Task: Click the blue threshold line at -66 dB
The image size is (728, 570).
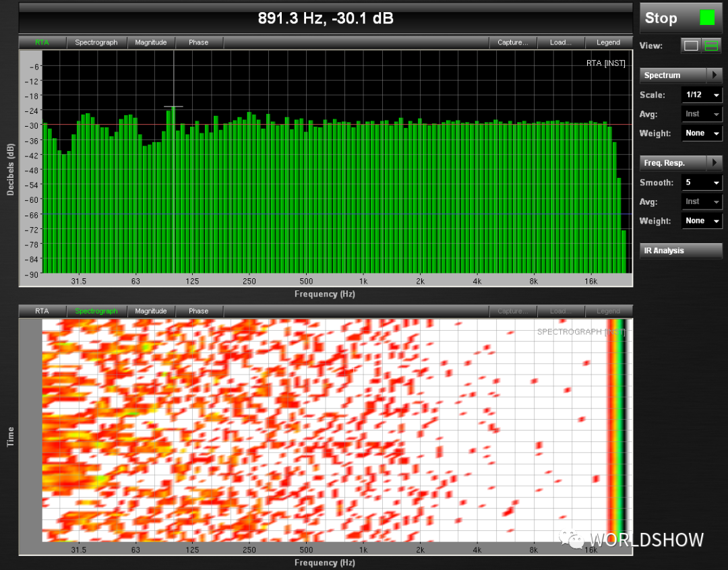Action: point(337,214)
